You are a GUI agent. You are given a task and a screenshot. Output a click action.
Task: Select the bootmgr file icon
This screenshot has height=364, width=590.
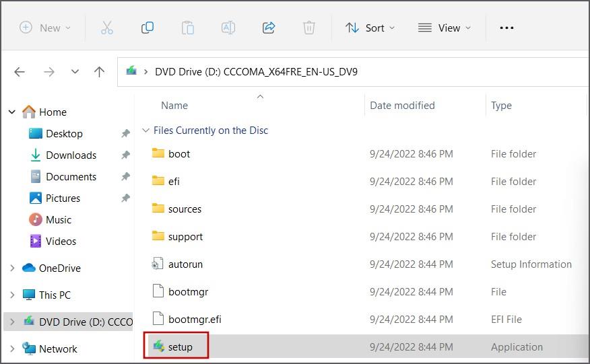(158, 291)
